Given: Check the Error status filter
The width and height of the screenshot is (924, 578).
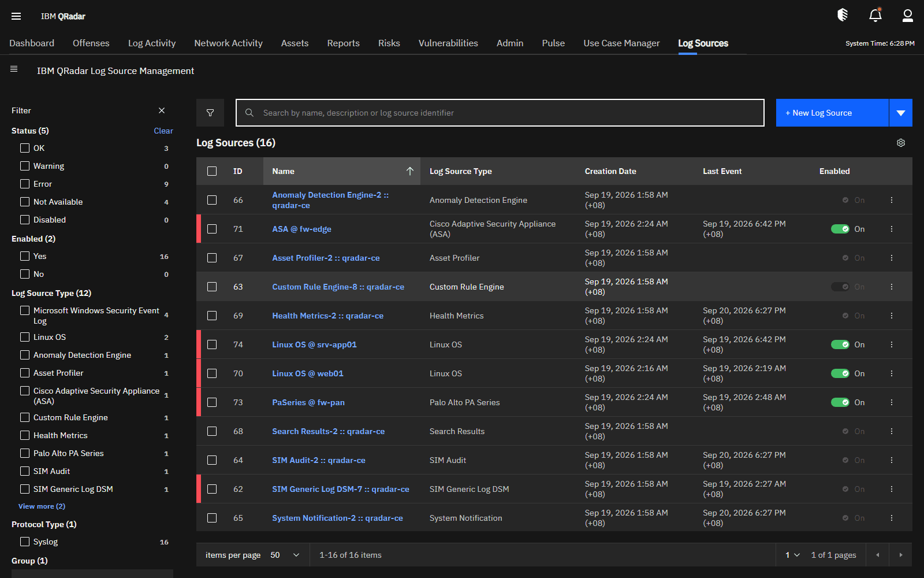Looking at the screenshot, I should [25, 184].
